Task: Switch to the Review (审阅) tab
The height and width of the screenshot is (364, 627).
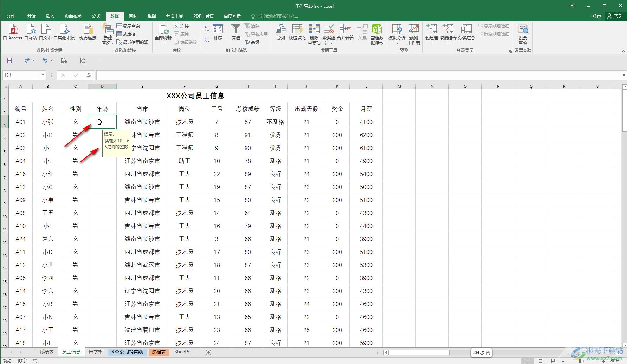Action: 133,16
